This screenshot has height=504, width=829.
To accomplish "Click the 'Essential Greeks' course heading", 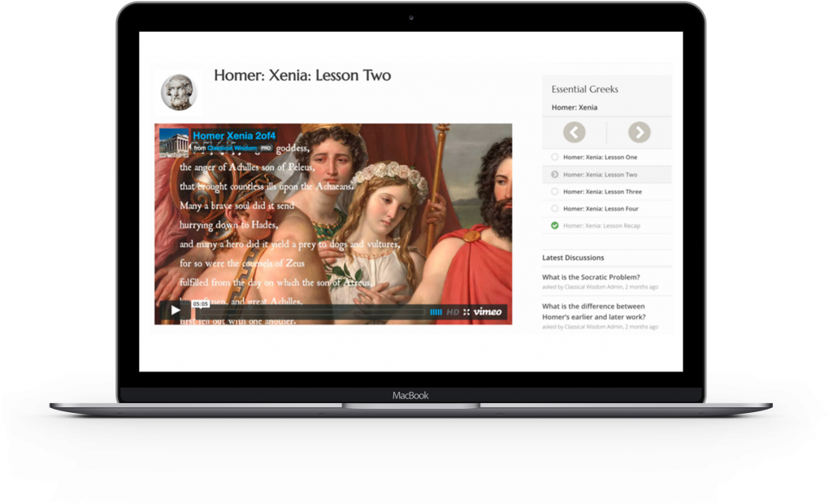I will (584, 89).
